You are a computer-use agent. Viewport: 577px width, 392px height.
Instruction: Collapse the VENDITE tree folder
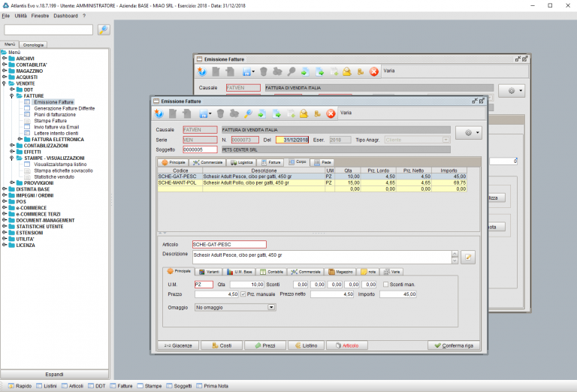click(x=5, y=83)
